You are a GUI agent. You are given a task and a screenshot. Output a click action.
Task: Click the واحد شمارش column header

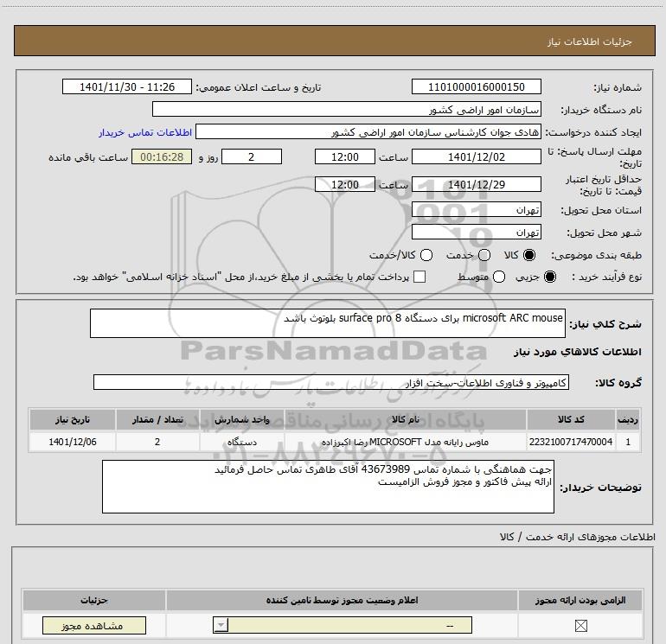[241, 419]
